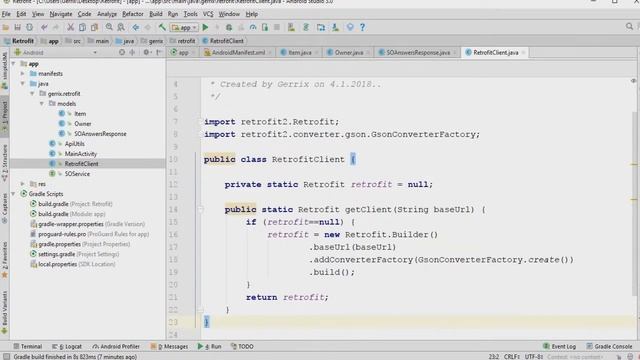
Task: Open the Refactor menu
Action: click(x=133, y=14)
